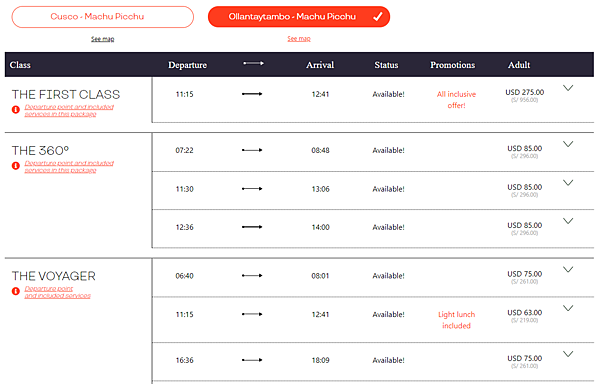Expand the 360° 11:30 departure chevron
This screenshot has width=600, height=384.
pyautogui.click(x=568, y=183)
